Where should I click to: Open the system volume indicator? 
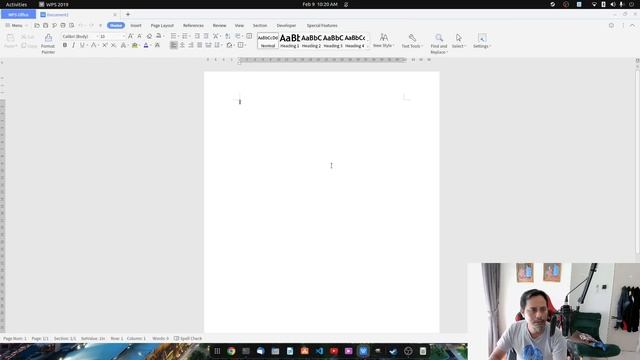click(613, 4)
